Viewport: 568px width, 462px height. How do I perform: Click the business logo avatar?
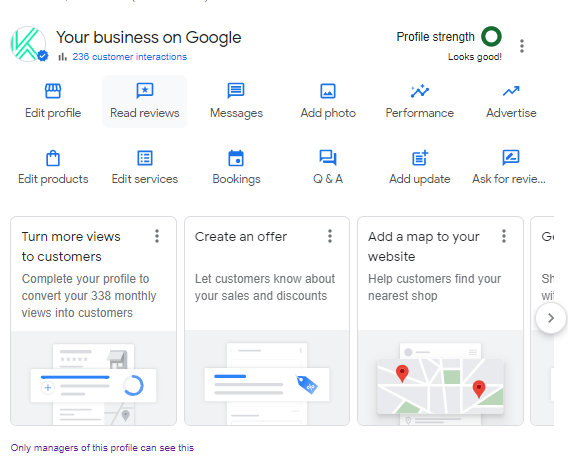[28, 44]
